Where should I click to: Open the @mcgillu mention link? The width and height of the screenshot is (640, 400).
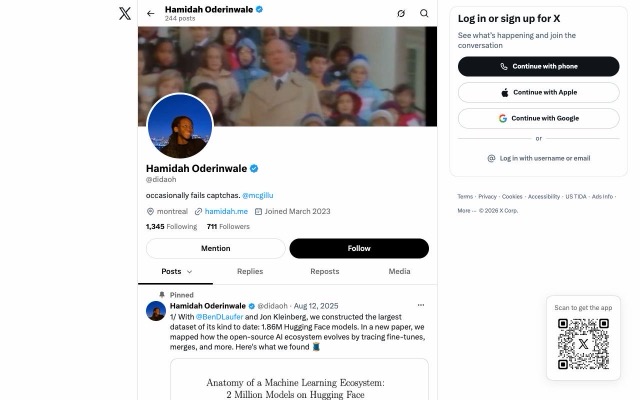(x=258, y=196)
